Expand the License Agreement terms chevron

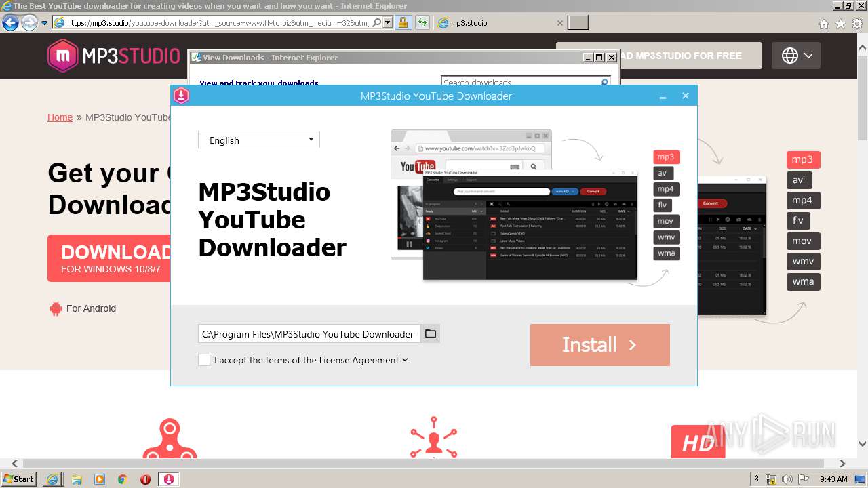click(405, 360)
